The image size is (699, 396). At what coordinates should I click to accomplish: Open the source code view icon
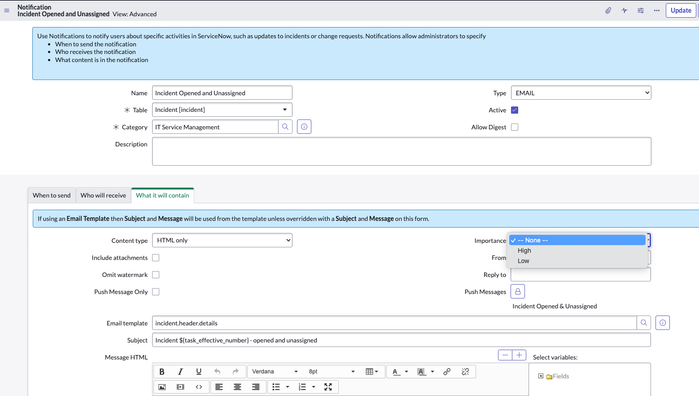(199, 387)
